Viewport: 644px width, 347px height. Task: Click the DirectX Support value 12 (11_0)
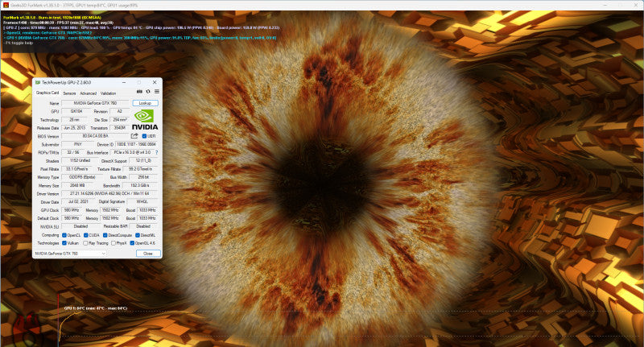(x=144, y=160)
